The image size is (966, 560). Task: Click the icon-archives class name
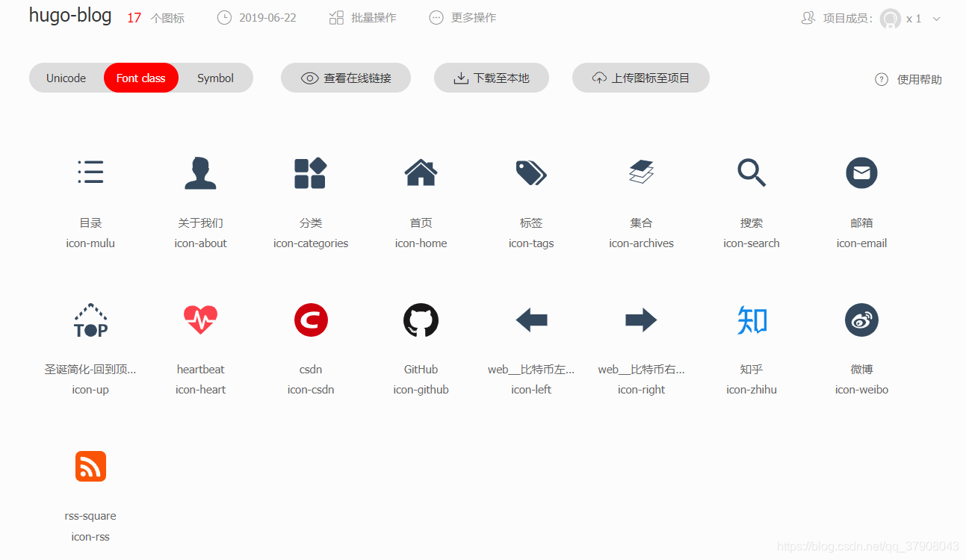[x=641, y=243]
